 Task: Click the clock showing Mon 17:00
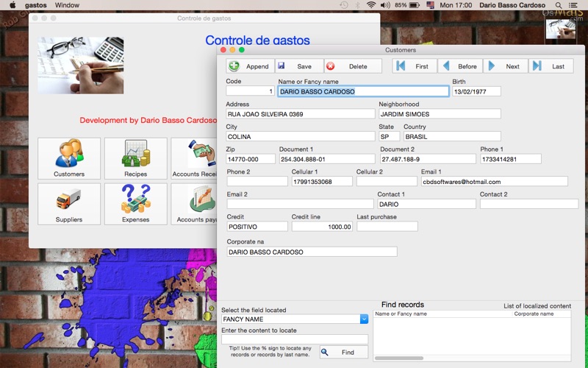coord(456,5)
